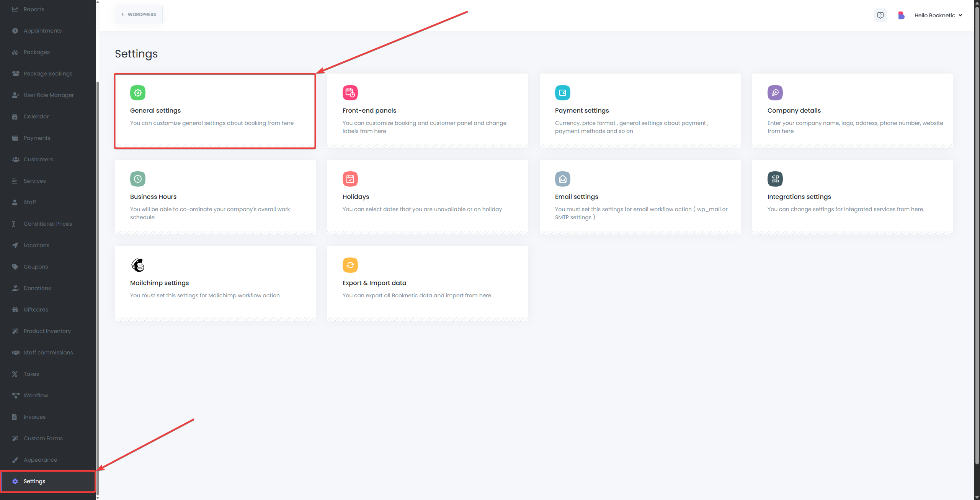
Task: Open the help chat icon in header
Action: point(880,15)
